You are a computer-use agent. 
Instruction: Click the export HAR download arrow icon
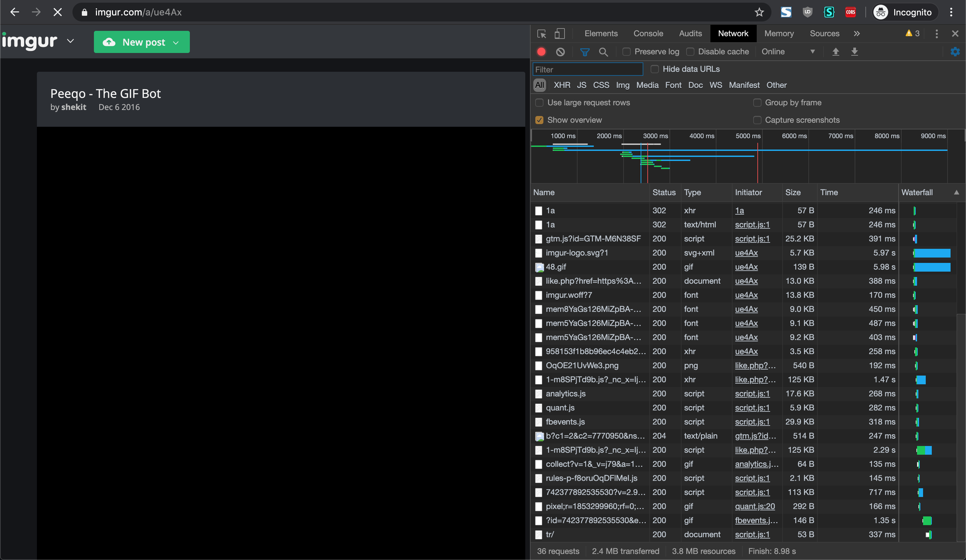854,52
